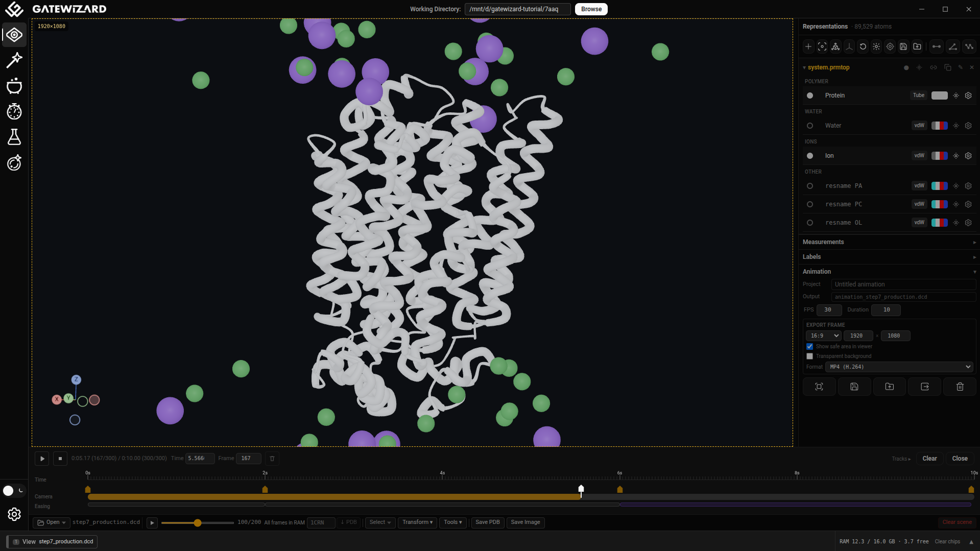
Task: Click the Save Image button
Action: 525,522
